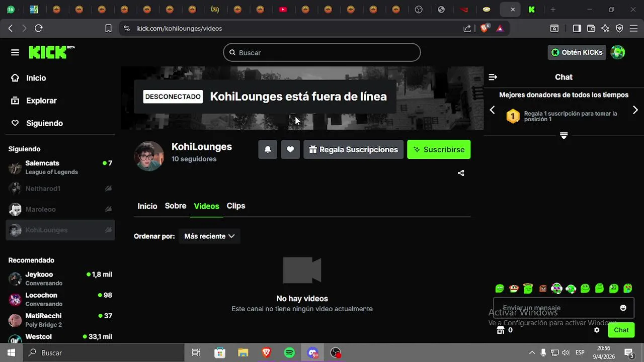Insert the first green smiling emote
The height and width of the screenshot is (362, 644).
500,289
